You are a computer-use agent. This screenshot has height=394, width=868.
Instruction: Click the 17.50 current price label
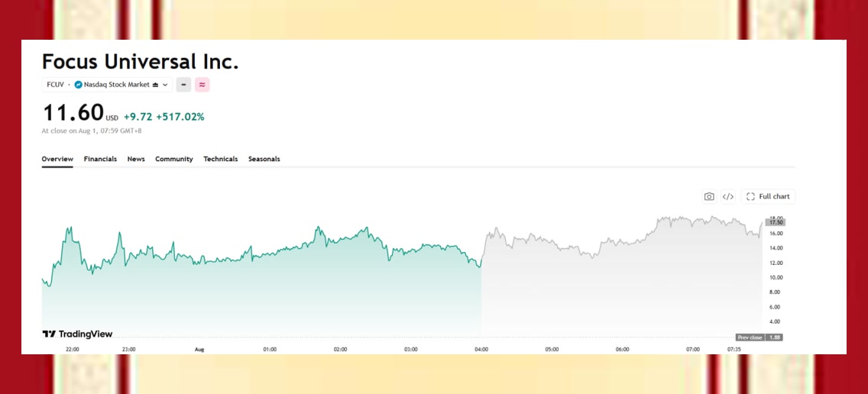click(776, 222)
